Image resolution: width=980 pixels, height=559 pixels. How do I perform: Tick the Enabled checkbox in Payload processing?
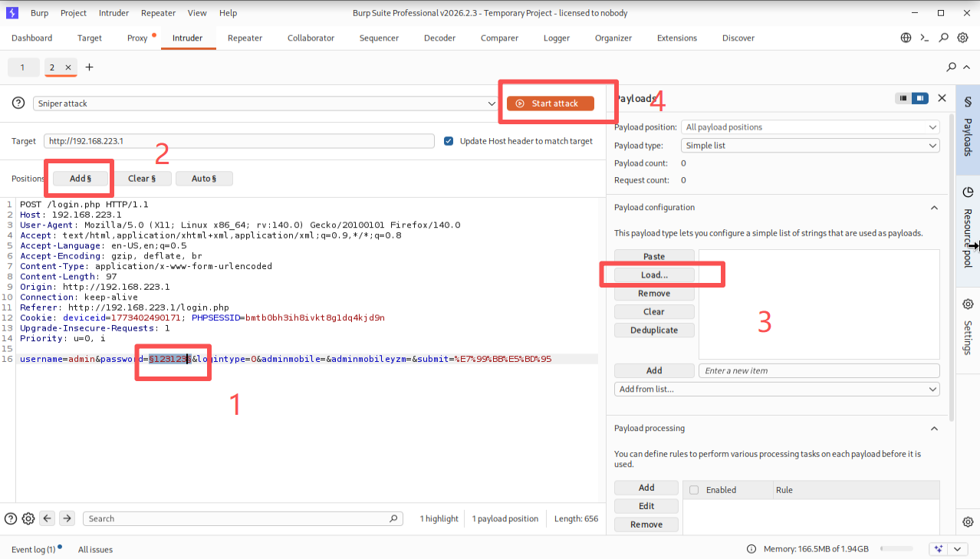tap(694, 490)
